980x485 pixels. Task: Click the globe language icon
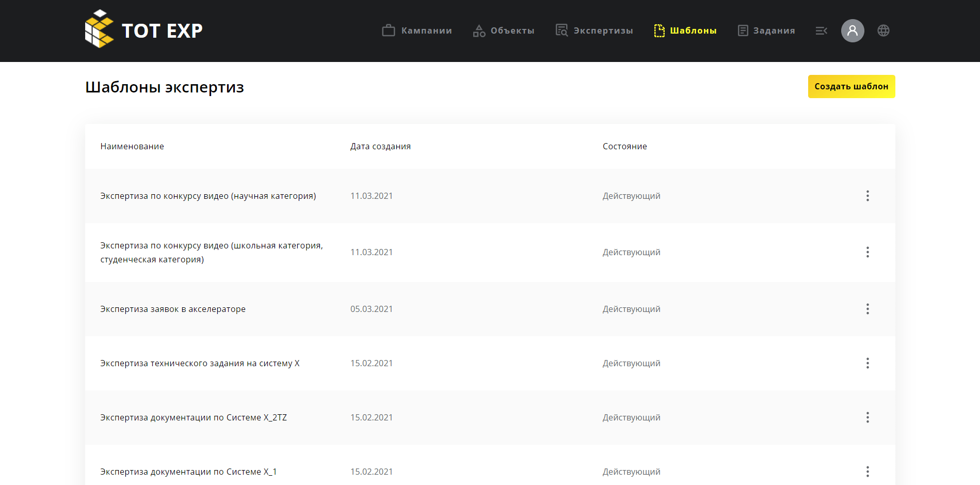tap(883, 30)
